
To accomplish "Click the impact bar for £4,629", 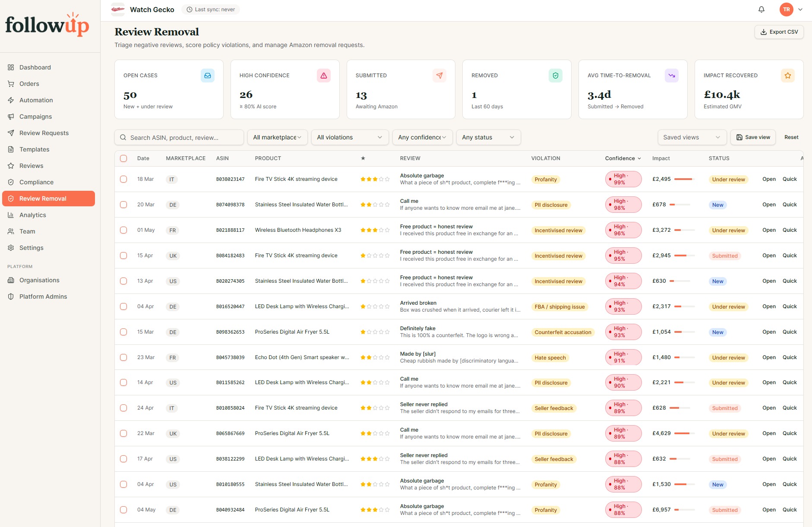I will point(684,433).
